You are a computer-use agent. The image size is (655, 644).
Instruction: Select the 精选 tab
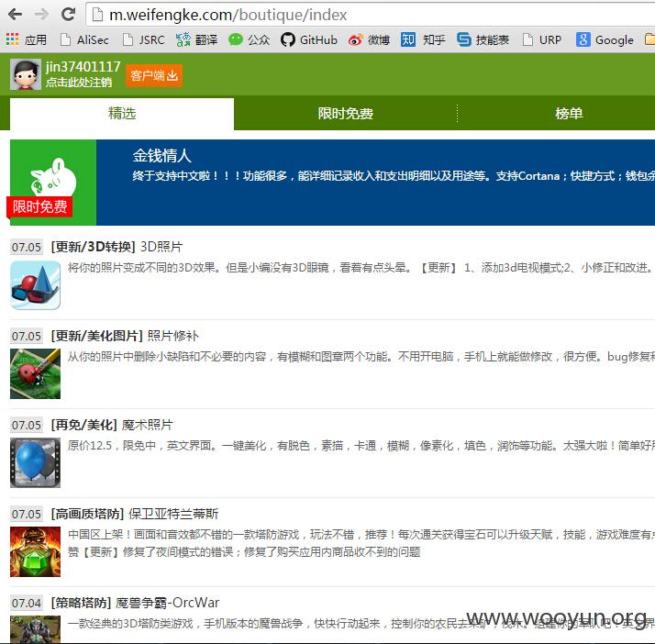coord(122,113)
